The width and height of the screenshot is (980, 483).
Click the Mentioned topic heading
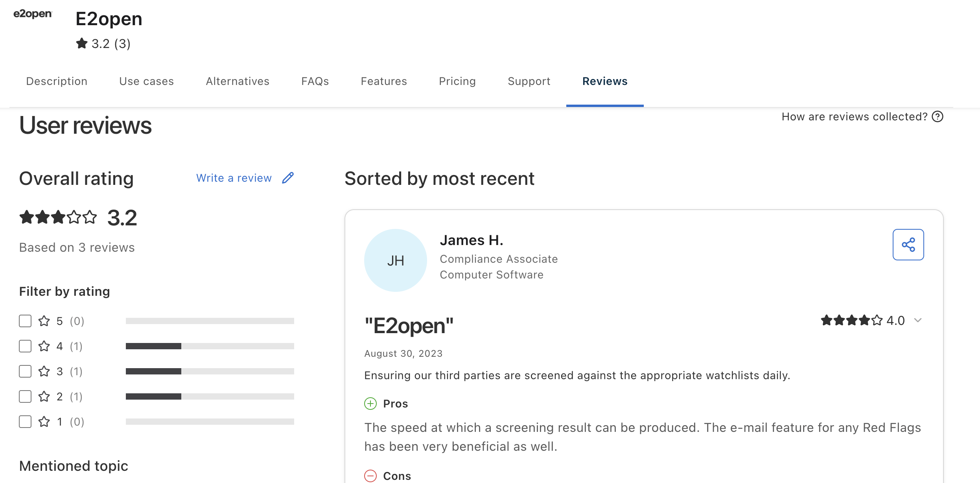[74, 466]
